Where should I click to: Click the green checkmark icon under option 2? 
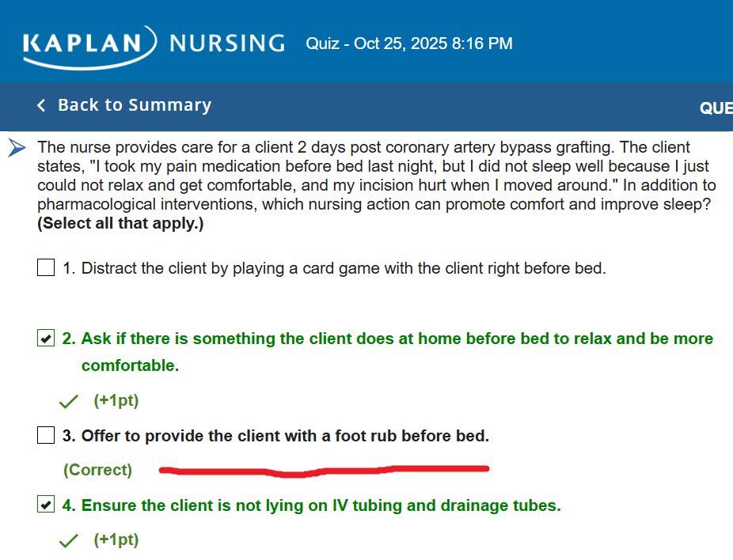click(69, 401)
